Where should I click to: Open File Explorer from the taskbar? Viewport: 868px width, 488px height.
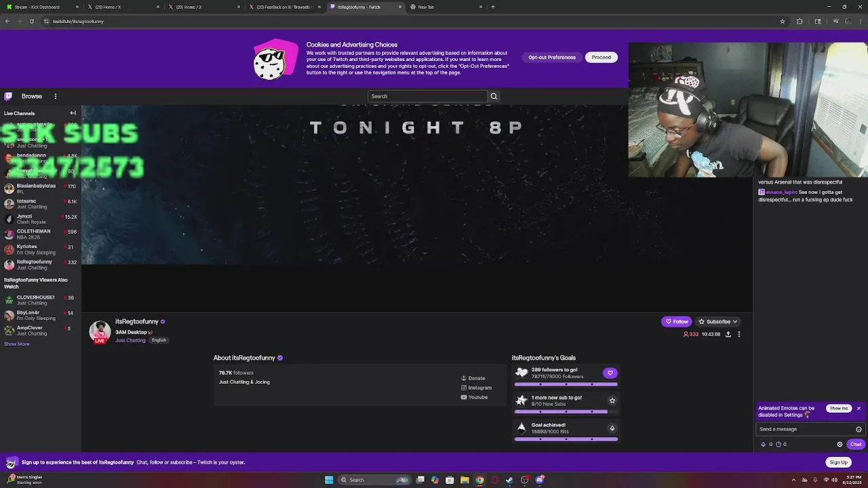click(x=465, y=480)
